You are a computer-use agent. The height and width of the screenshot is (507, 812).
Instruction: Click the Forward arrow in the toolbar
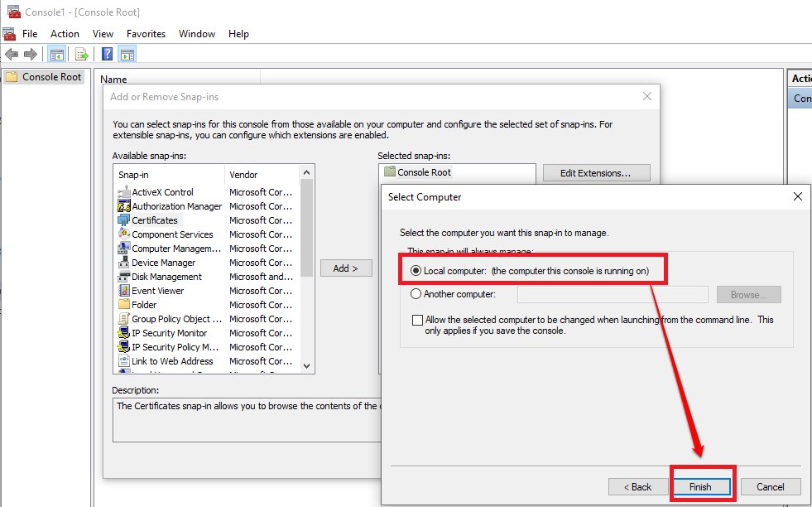coord(31,55)
